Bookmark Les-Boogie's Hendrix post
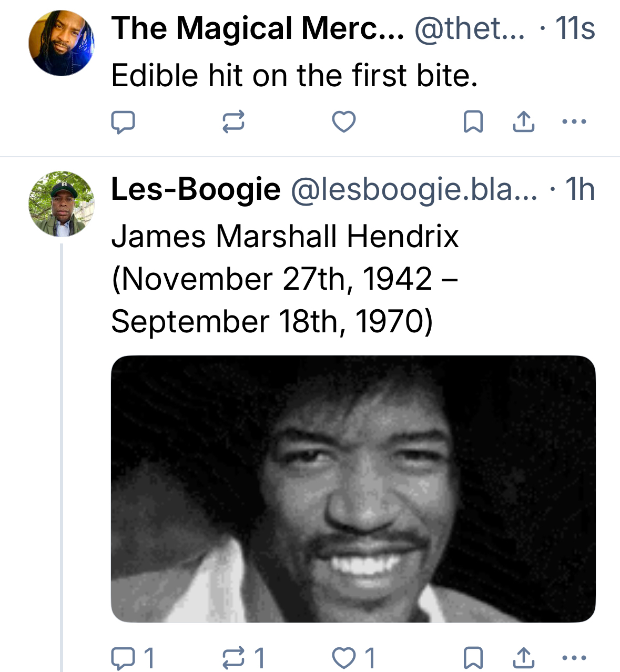The width and height of the screenshot is (620, 672). (x=473, y=658)
